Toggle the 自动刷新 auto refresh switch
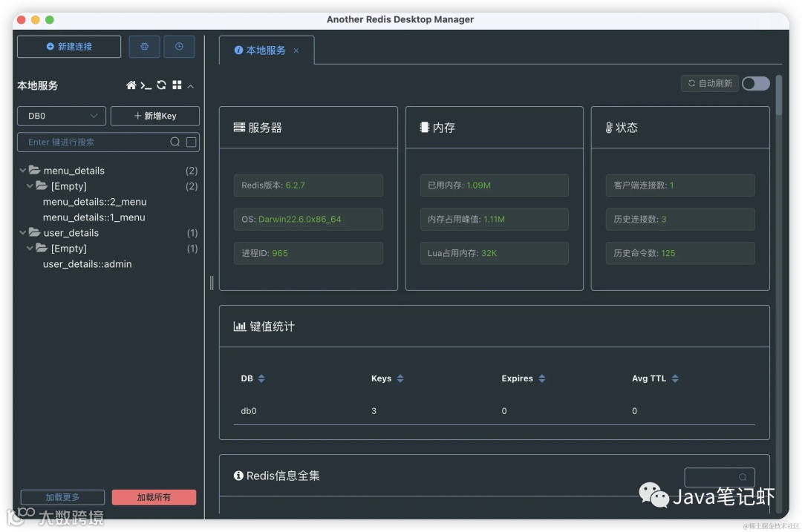802x532 pixels. pyautogui.click(x=756, y=83)
